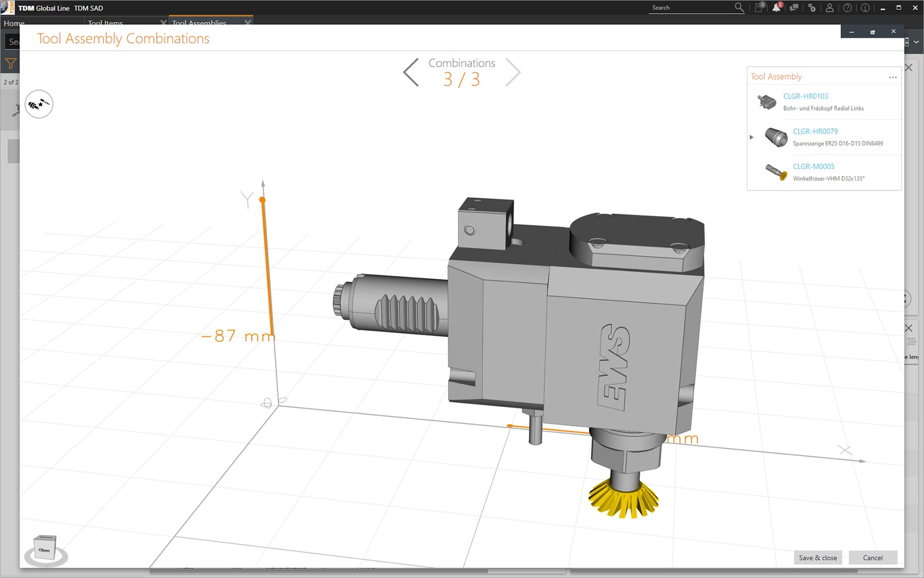Open notifications bell with badge 8
924x578 pixels.
tap(777, 7)
